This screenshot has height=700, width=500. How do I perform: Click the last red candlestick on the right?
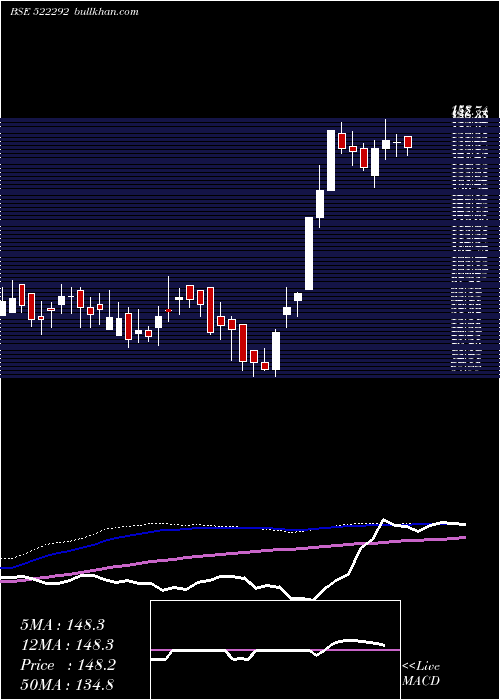[408, 142]
